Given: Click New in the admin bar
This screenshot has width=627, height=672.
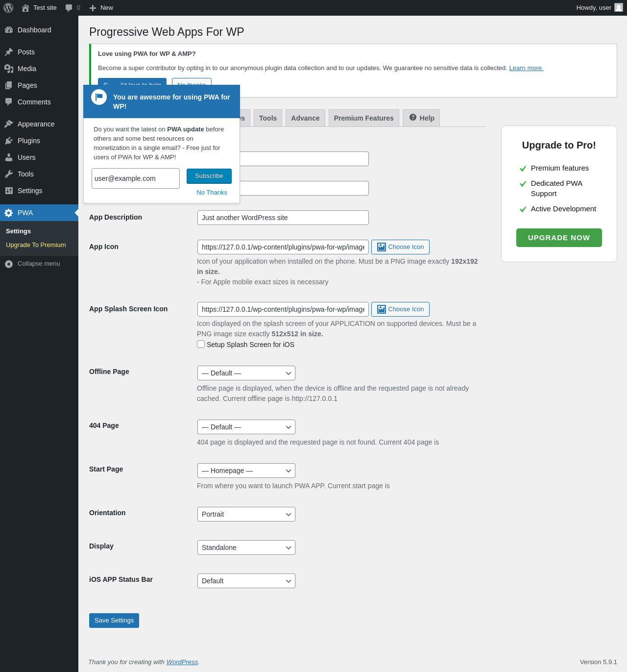Looking at the screenshot, I should click(x=101, y=8).
